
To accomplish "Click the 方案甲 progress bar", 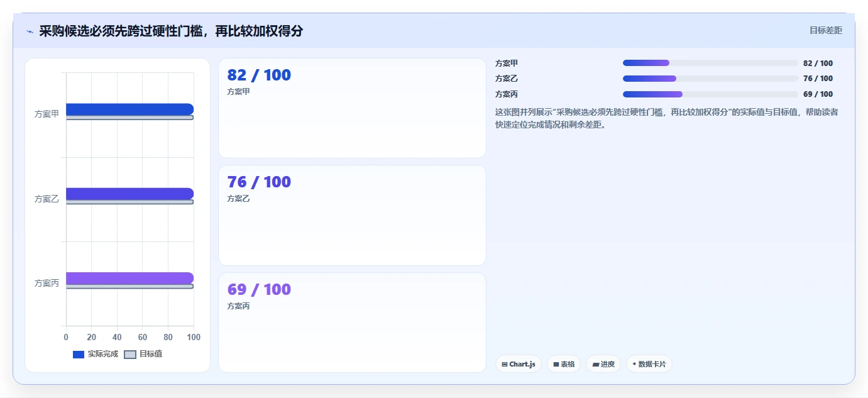I will 710,63.
